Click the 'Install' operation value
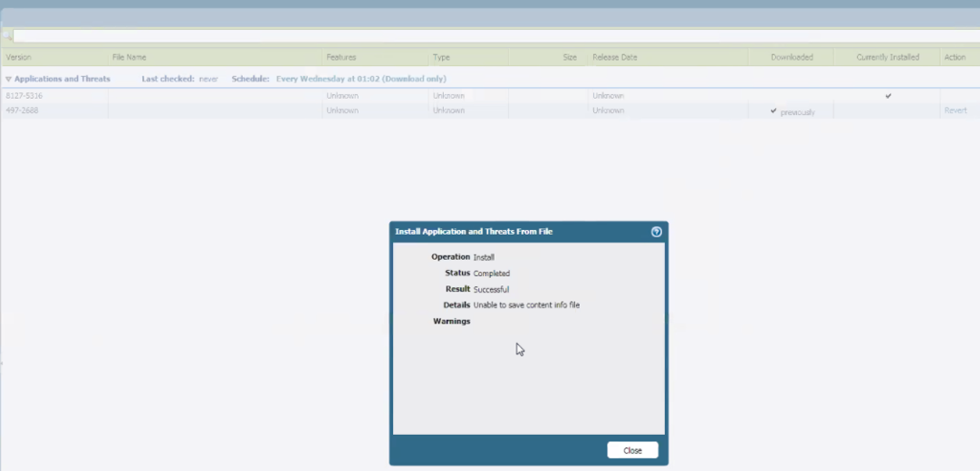 tap(484, 257)
